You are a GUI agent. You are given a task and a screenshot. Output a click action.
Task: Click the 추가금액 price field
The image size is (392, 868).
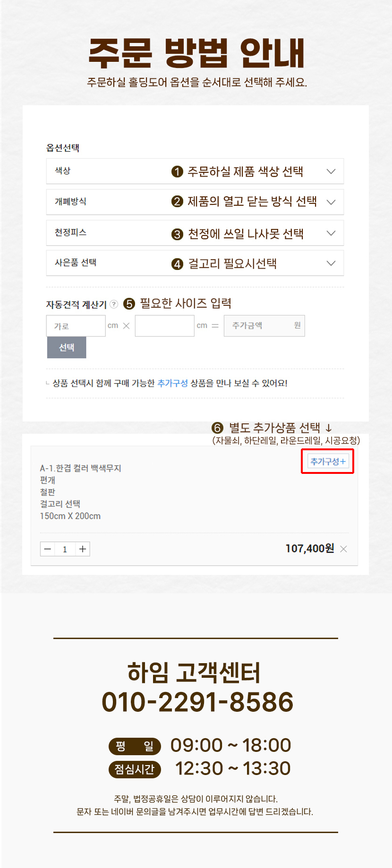click(264, 326)
